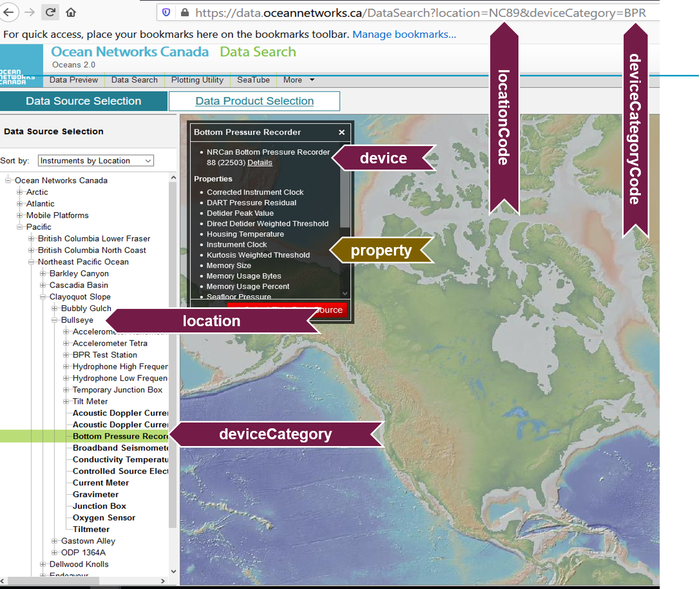Open the SeaTube menu item

pyautogui.click(x=253, y=80)
